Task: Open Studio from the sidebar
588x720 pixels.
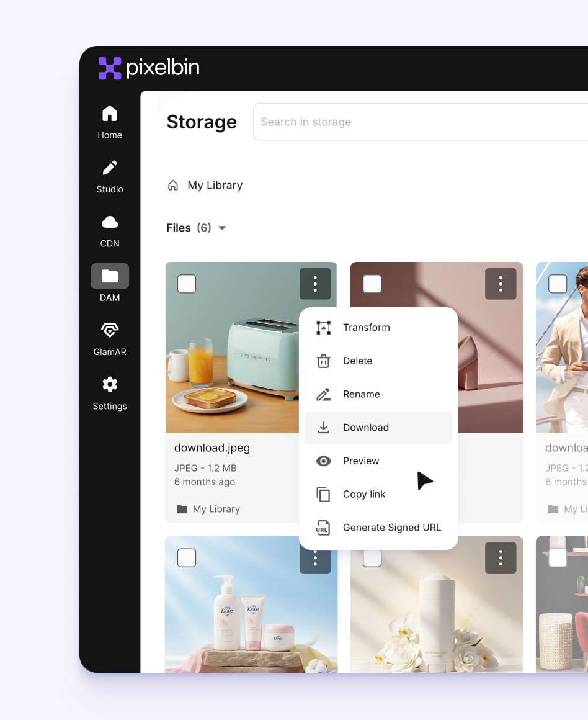Action: (110, 176)
